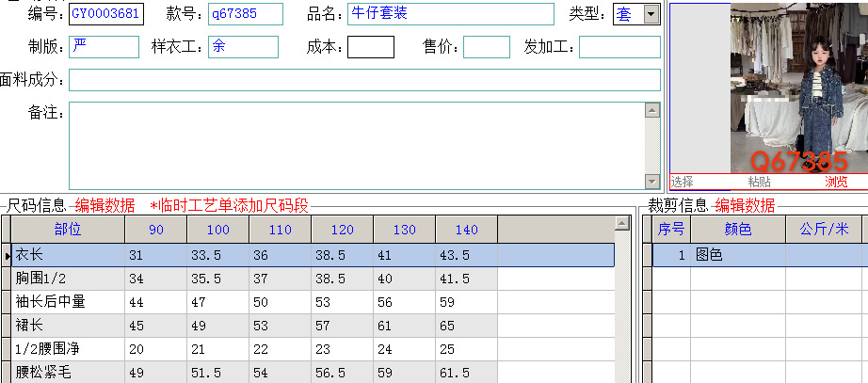Click 粘贴 under the product image
The height and width of the screenshot is (383, 868).
pyautogui.click(x=760, y=182)
